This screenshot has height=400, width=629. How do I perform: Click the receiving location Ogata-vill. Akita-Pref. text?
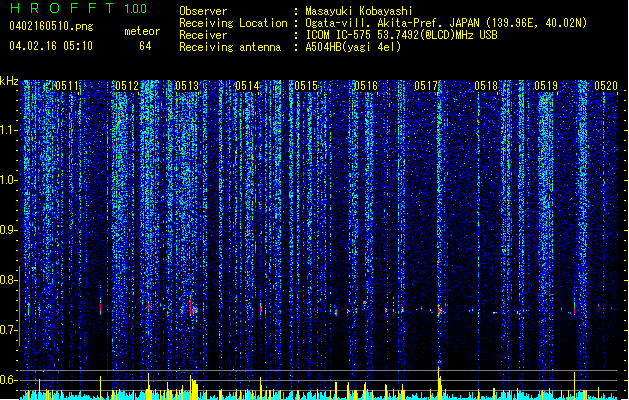(x=446, y=23)
